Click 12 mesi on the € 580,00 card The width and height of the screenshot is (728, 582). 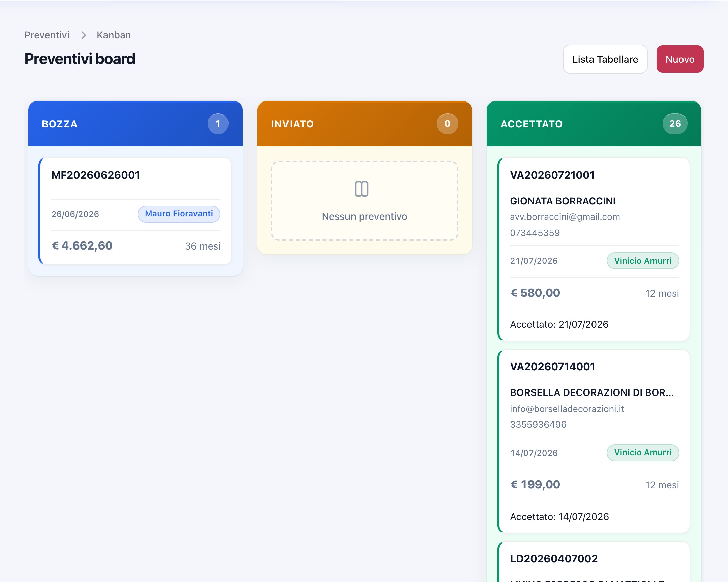pyautogui.click(x=662, y=294)
